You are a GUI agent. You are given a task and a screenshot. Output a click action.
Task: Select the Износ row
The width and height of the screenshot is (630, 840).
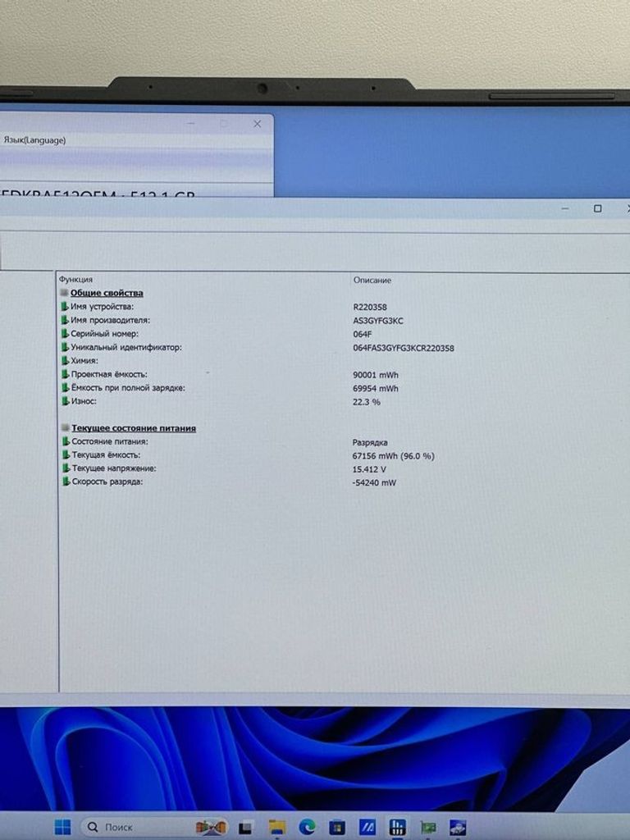(x=84, y=401)
